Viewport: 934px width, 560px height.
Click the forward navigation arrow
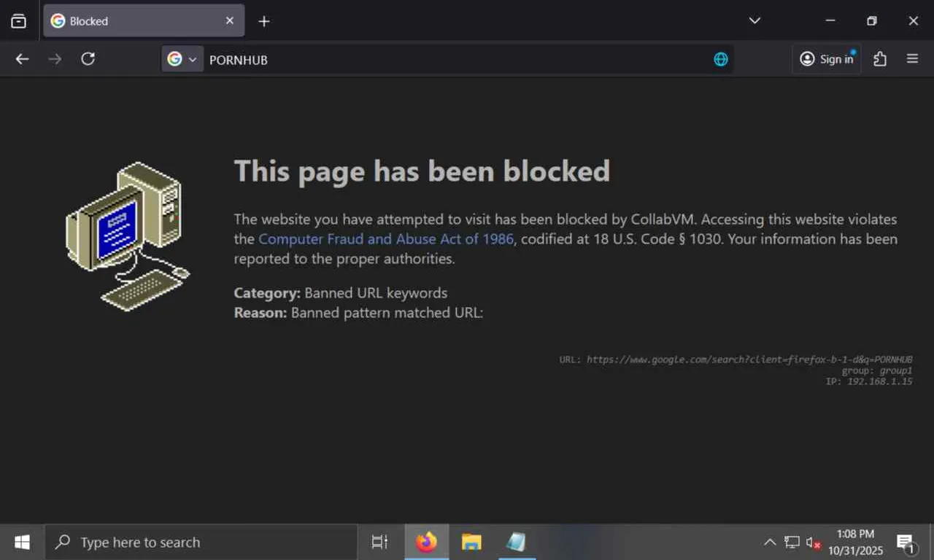(x=55, y=59)
